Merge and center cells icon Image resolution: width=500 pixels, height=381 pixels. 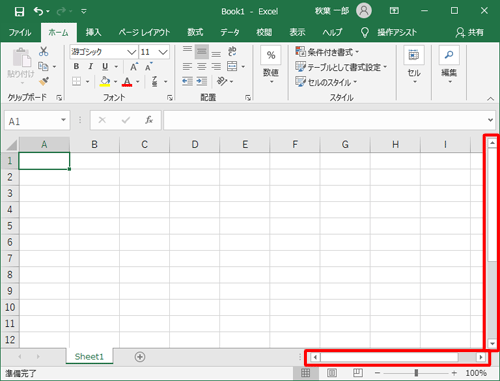[232, 66]
